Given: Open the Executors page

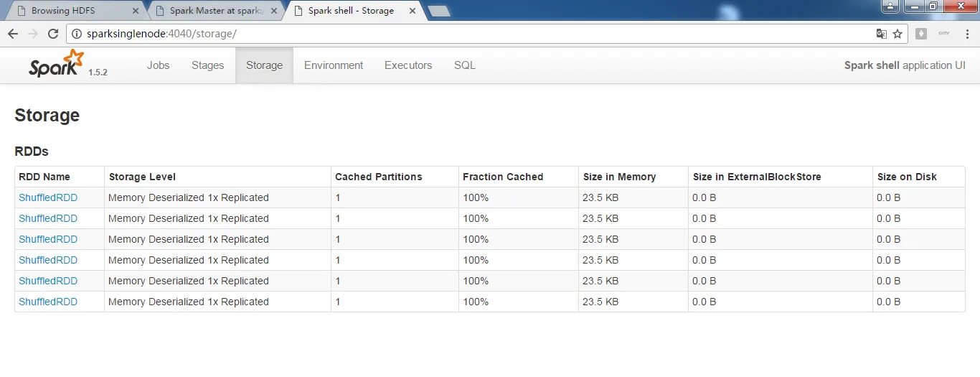Looking at the screenshot, I should [408, 65].
